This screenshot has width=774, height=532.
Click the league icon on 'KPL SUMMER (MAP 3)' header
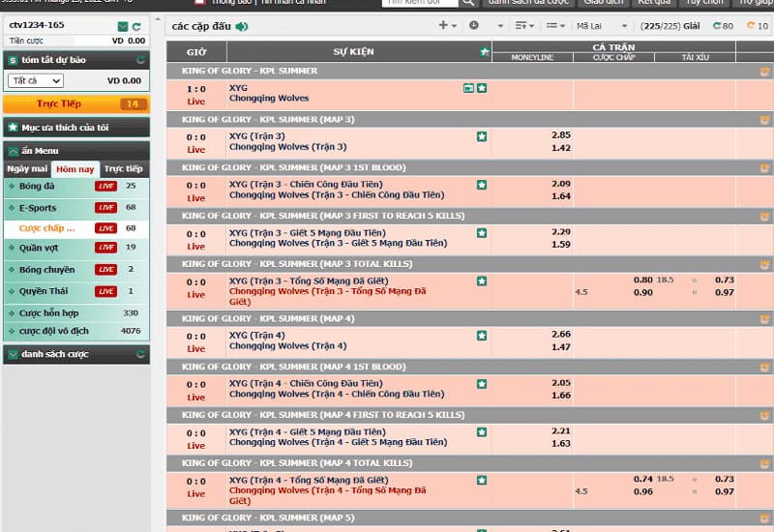[764, 120]
